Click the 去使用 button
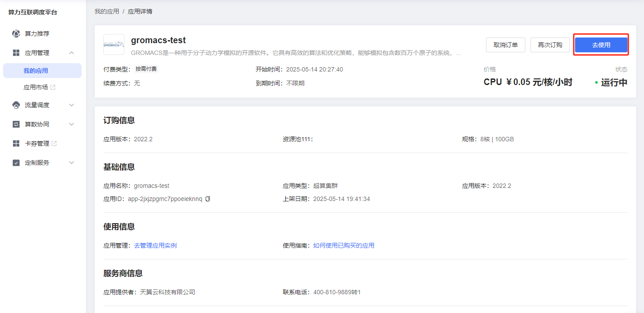Image resolution: width=644 pixels, height=313 pixels. (601, 45)
